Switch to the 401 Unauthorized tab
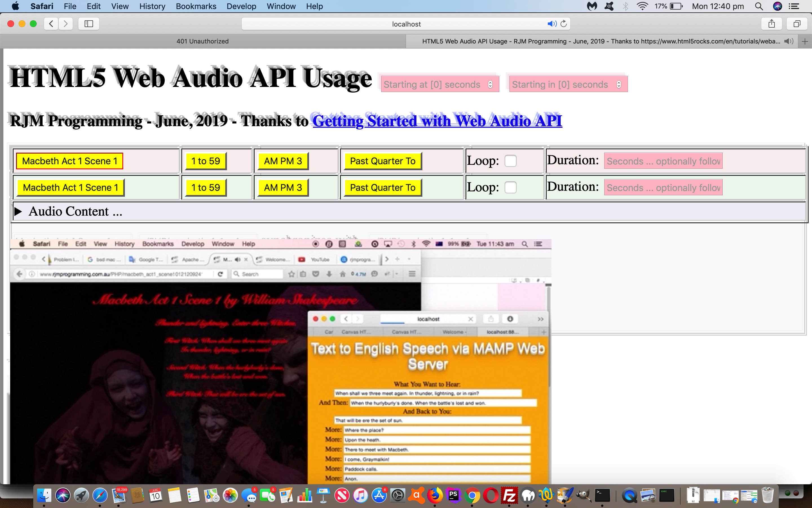The height and width of the screenshot is (508, 812). [x=203, y=41]
